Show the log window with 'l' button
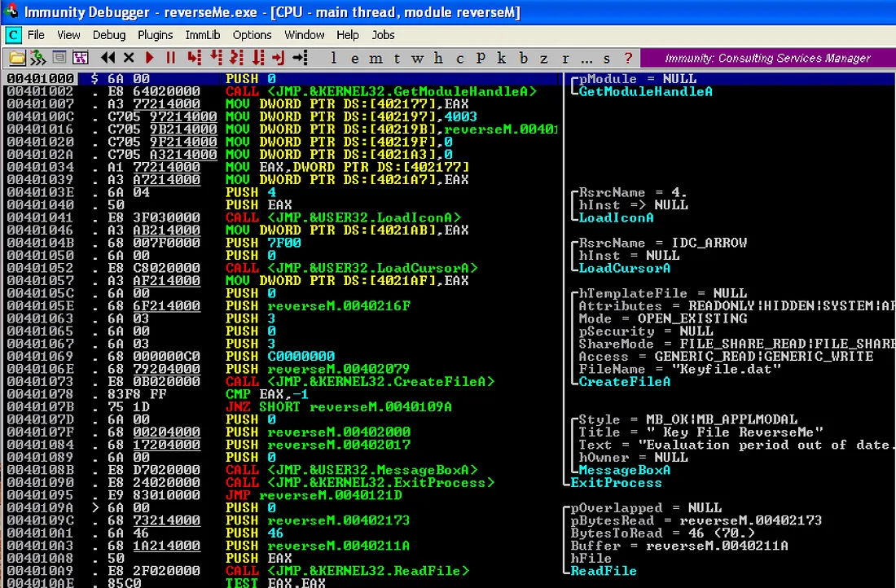The height and width of the screenshot is (588, 896). pos(332,58)
